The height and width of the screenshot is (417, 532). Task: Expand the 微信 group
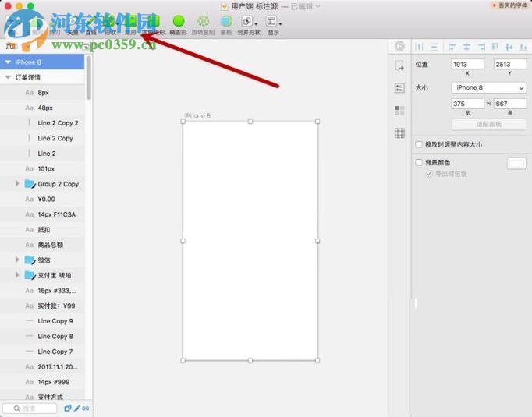pyautogui.click(x=16, y=260)
